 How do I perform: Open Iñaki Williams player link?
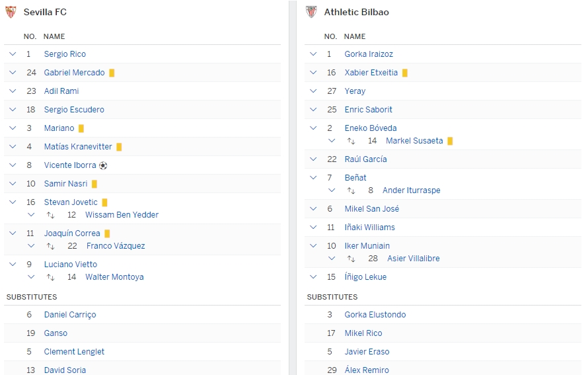(x=369, y=228)
